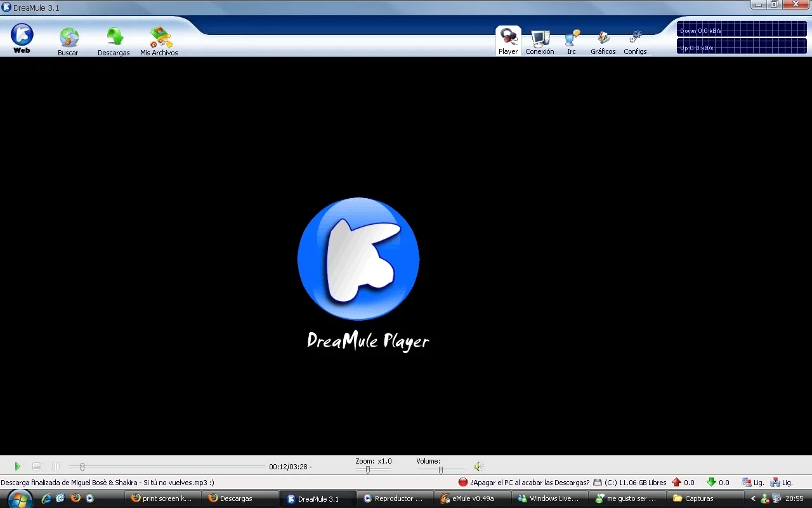This screenshot has width=812, height=508.
Task: Open the Windows Start button
Action: point(20,498)
